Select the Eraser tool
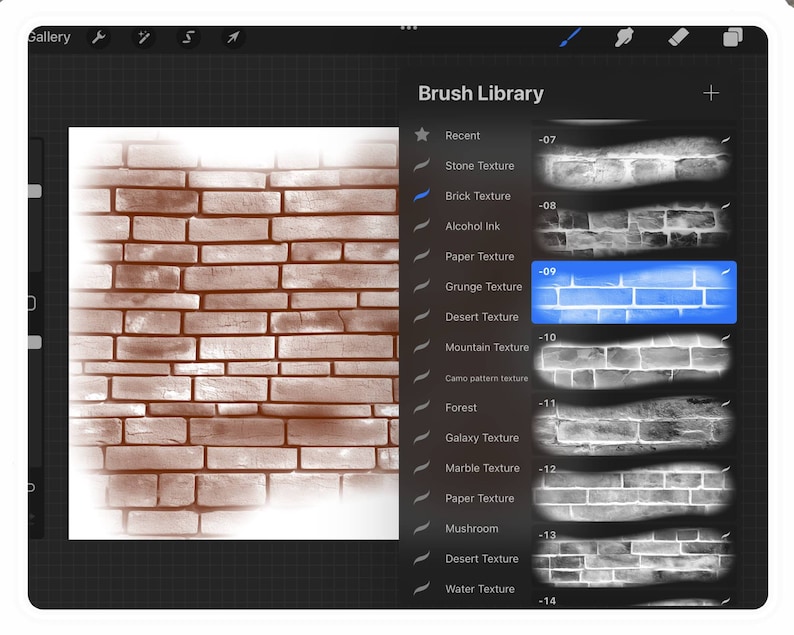The image size is (794, 635). click(x=679, y=37)
